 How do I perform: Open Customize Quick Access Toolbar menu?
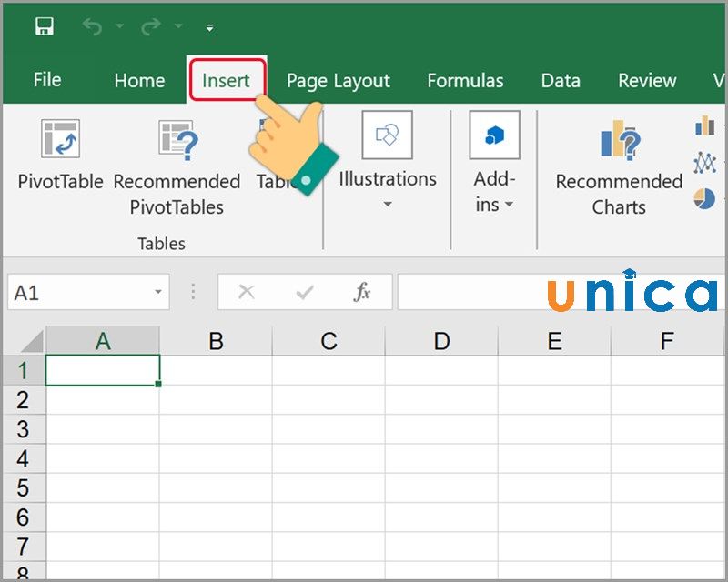(x=209, y=27)
